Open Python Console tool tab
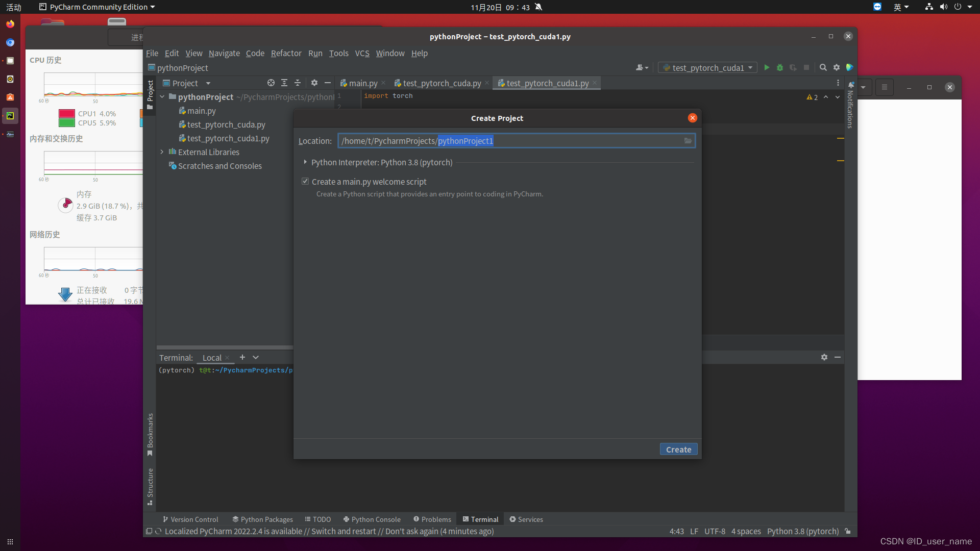The height and width of the screenshot is (551, 980). pos(372,519)
